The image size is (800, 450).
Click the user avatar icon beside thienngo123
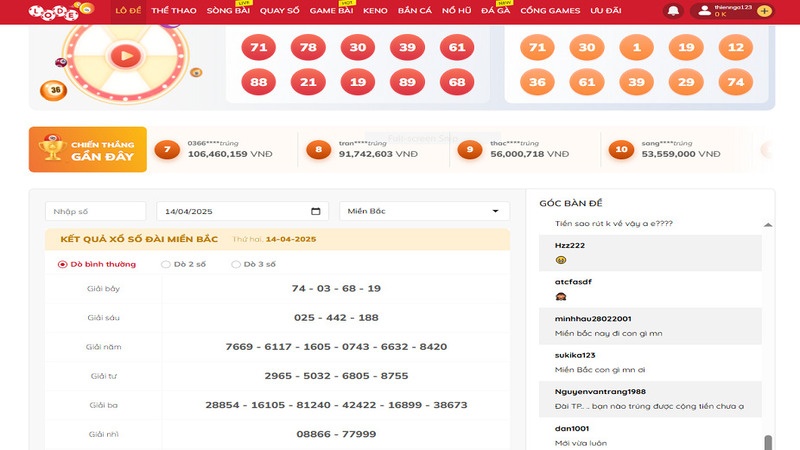point(705,11)
